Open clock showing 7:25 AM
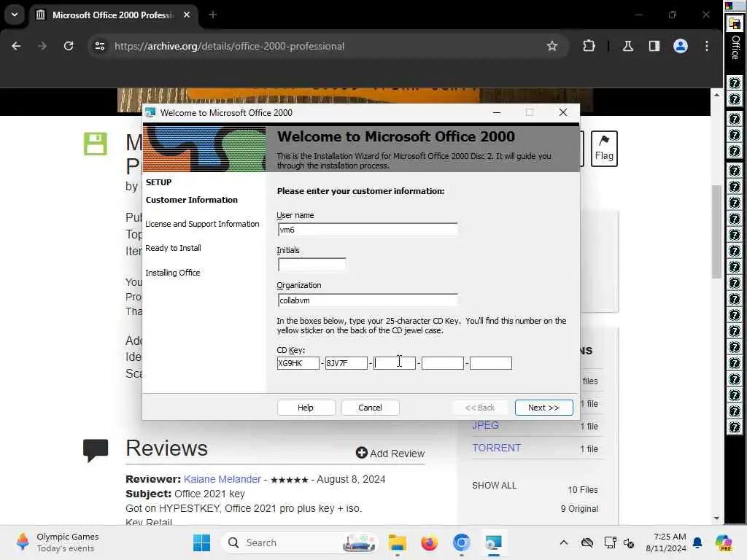The width and height of the screenshot is (747, 560). pyautogui.click(x=665, y=542)
